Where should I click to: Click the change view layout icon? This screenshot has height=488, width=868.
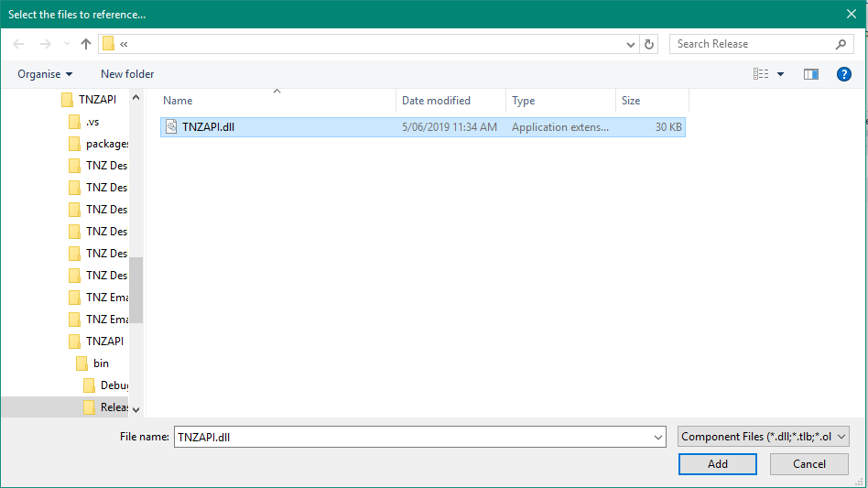(760, 74)
